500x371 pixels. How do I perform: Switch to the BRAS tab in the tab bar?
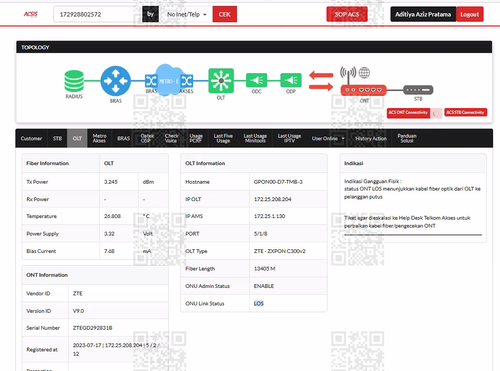pyautogui.click(x=123, y=138)
